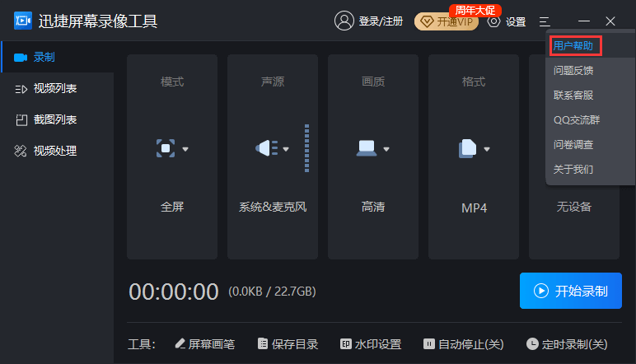Expand the MP4 format dropdown arrow
The height and width of the screenshot is (364, 636).
point(487,150)
